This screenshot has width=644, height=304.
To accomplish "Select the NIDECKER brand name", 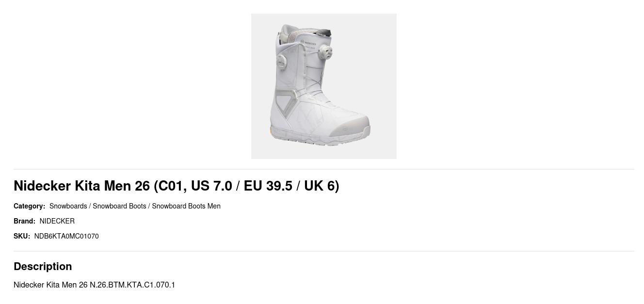I will [57, 221].
